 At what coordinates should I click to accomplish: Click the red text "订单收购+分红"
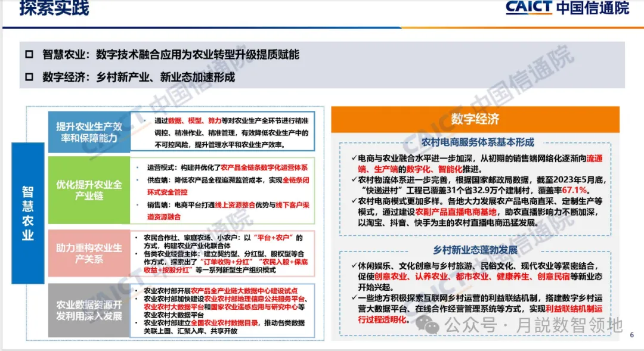coord(227,262)
